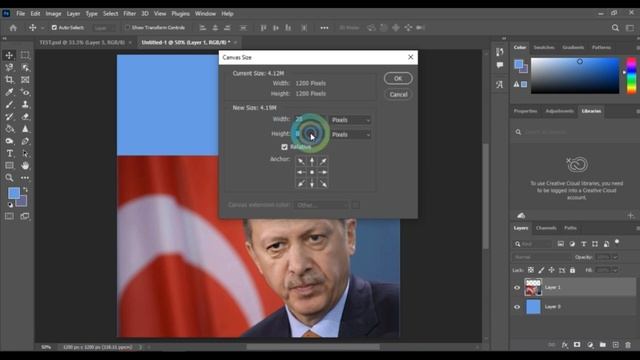
Task: Select the Frame tool
Action: [25, 80]
